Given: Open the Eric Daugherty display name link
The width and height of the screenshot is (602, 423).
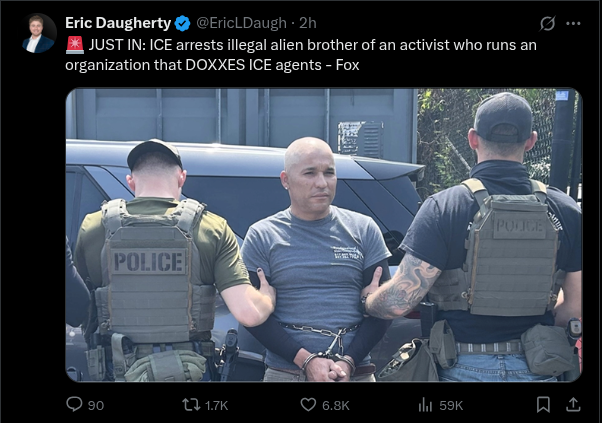Looking at the screenshot, I should (x=118, y=23).
